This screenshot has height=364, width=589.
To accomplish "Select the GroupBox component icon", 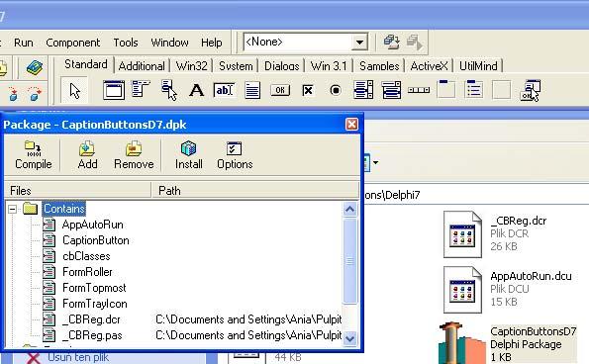I will pos(446,89).
